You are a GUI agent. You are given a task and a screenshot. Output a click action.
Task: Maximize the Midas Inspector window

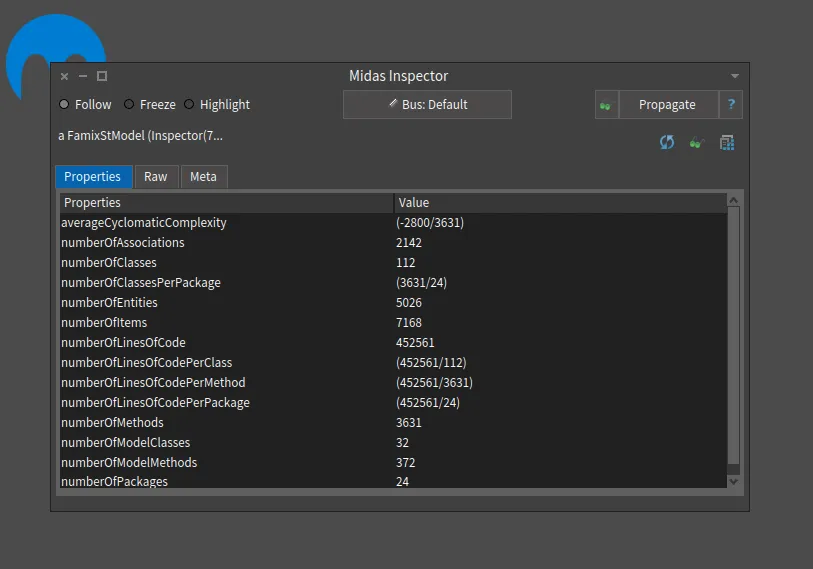coord(102,76)
